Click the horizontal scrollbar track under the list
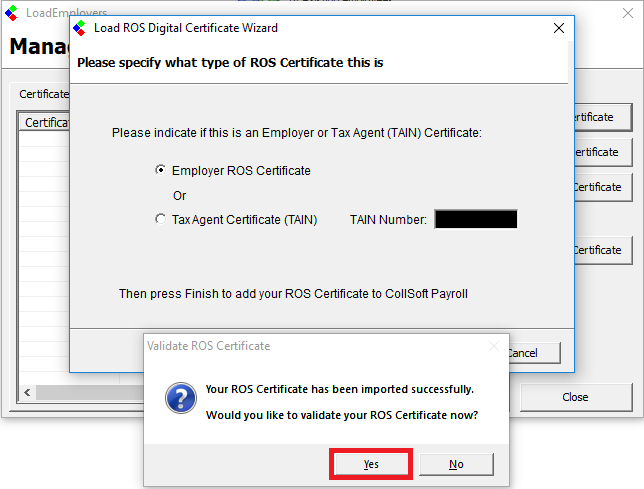Viewport: 644px width, 489px height. point(100,392)
